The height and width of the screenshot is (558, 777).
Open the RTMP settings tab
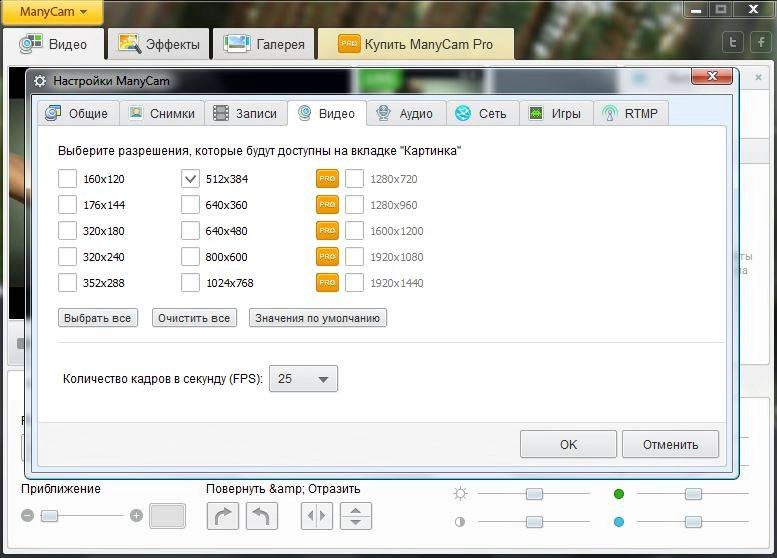(x=631, y=113)
